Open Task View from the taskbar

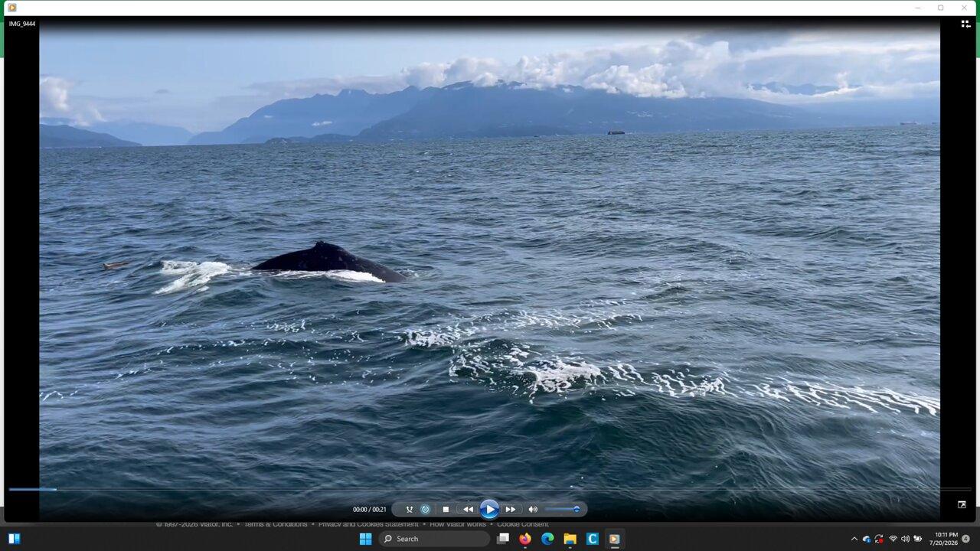(x=503, y=539)
